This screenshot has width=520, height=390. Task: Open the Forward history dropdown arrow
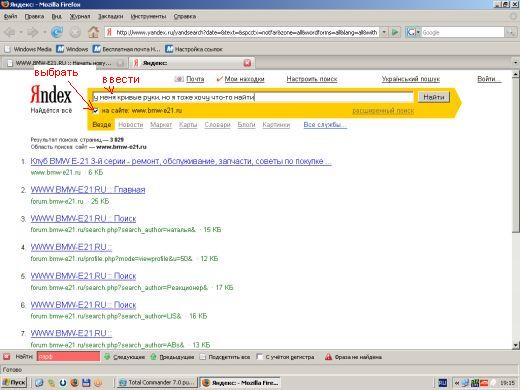(x=44, y=32)
